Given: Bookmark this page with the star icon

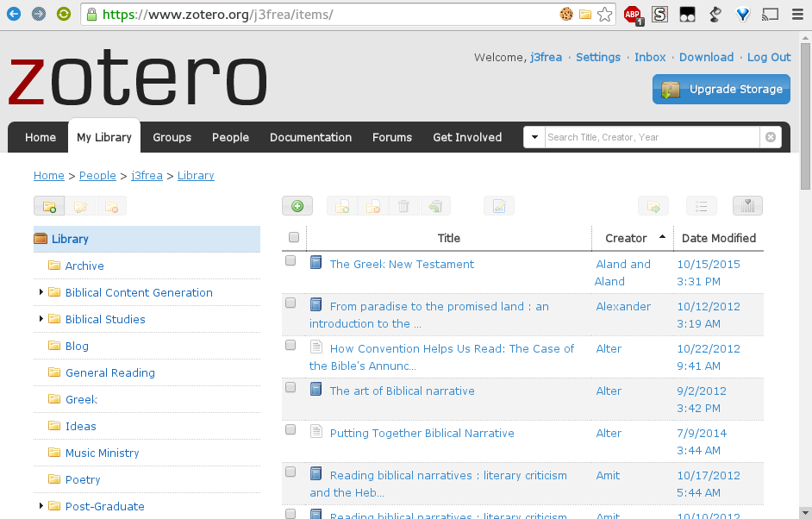Looking at the screenshot, I should click(604, 14).
